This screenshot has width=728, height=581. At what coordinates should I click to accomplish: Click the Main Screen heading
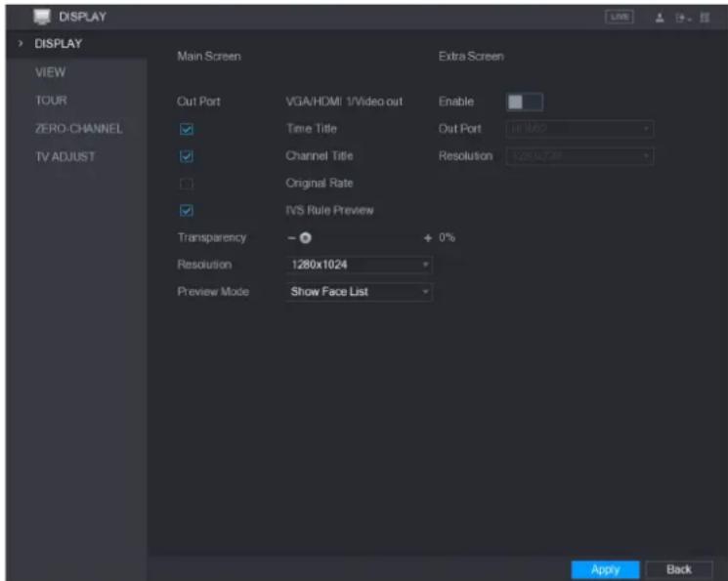209,57
